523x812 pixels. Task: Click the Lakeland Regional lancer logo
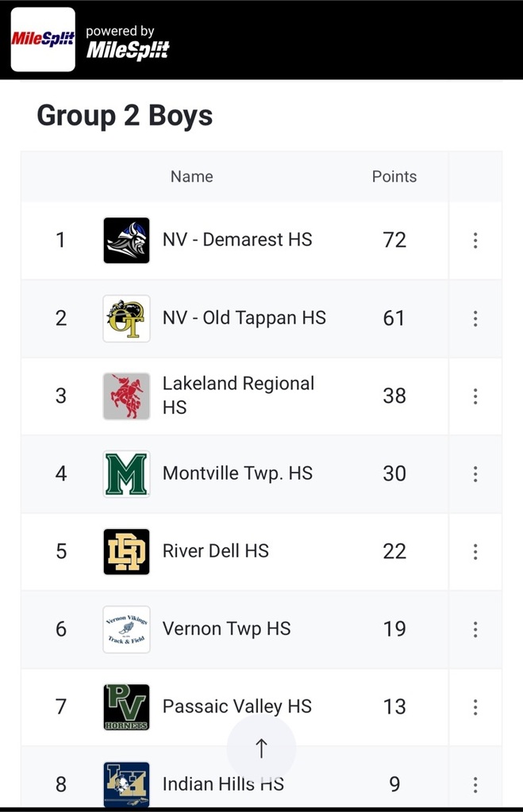pos(126,396)
